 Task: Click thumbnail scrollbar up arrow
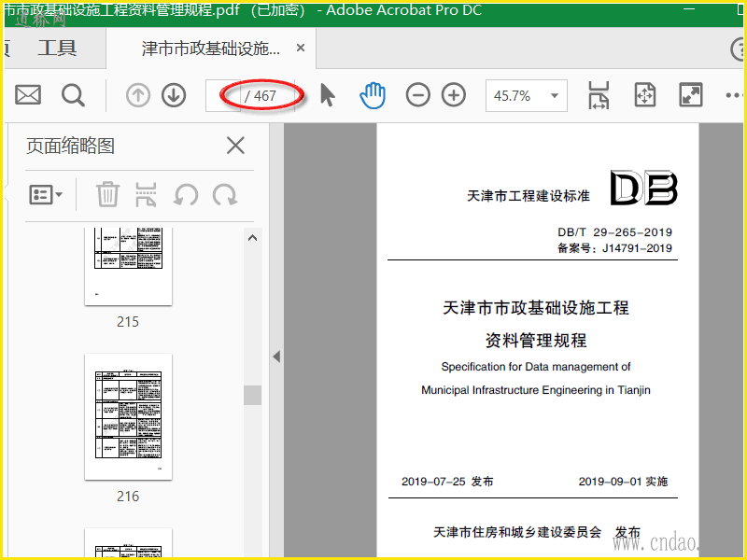point(252,238)
